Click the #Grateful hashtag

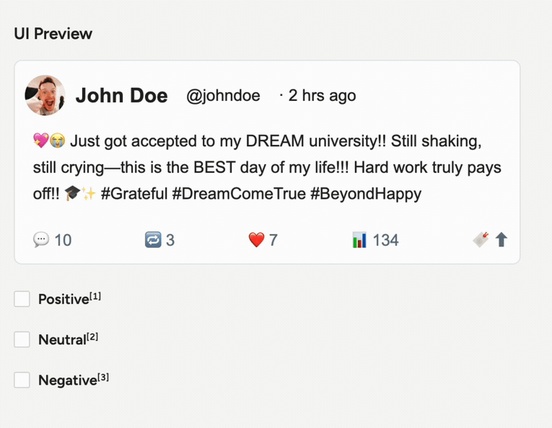[134, 194]
